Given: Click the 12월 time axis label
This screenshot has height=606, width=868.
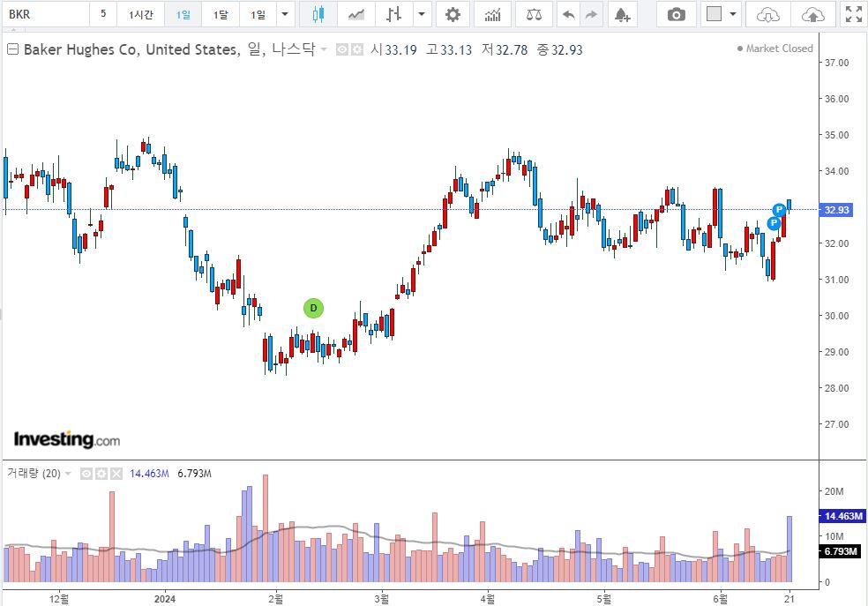Looking at the screenshot, I should point(59,599).
